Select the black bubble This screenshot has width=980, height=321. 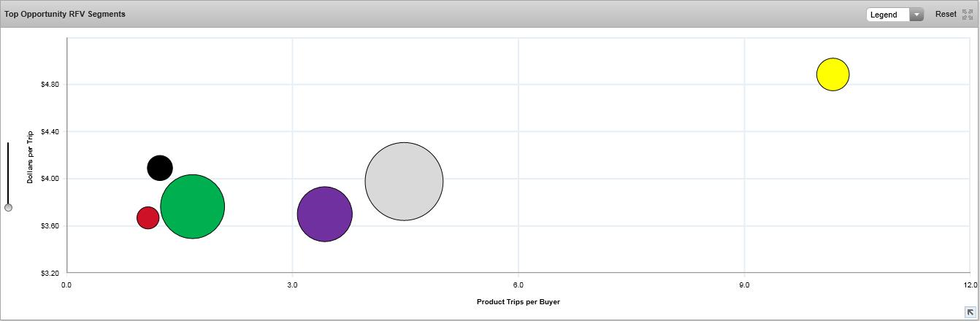pyautogui.click(x=159, y=169)
